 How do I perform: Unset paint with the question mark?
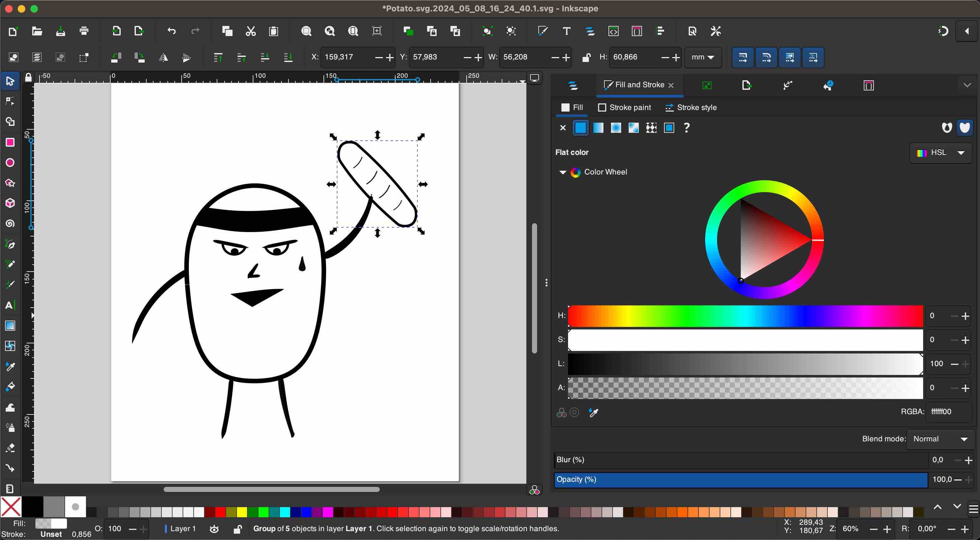[x=687, y=128]
